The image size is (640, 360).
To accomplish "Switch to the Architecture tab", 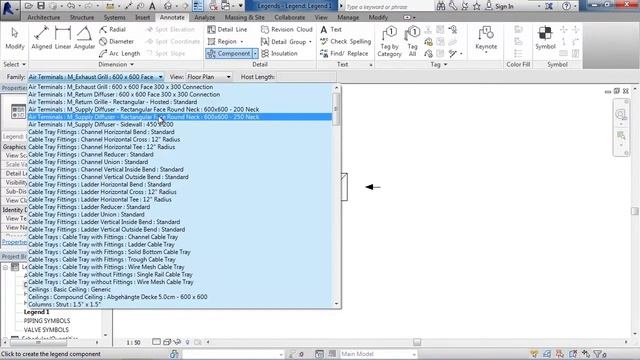I will tap(44, 18).
